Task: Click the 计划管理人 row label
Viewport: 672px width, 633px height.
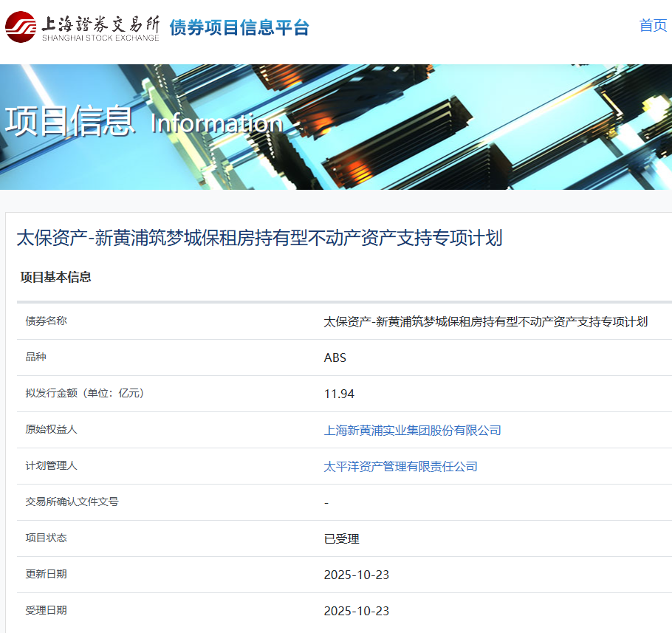Action: [x=51, y=465]
